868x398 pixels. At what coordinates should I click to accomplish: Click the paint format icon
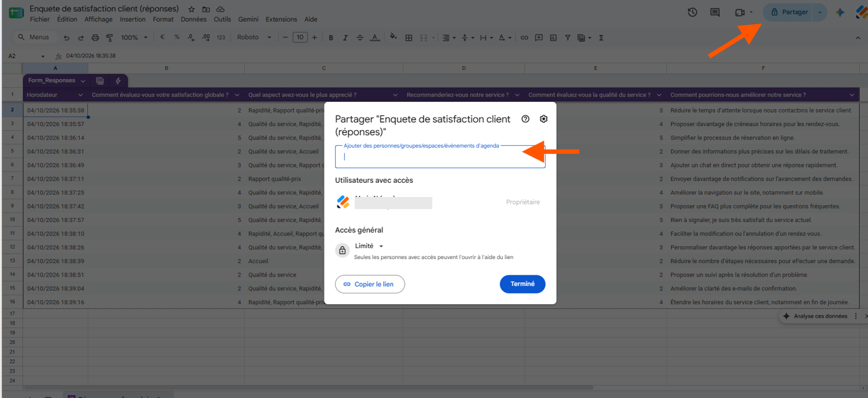[109, 38]
